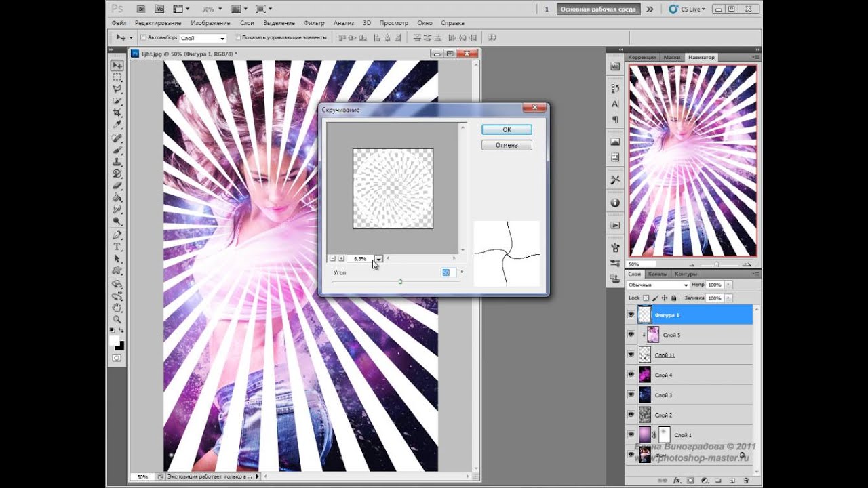Select the Eyedropper tool
Screen dimensions: 868x488
117,124
